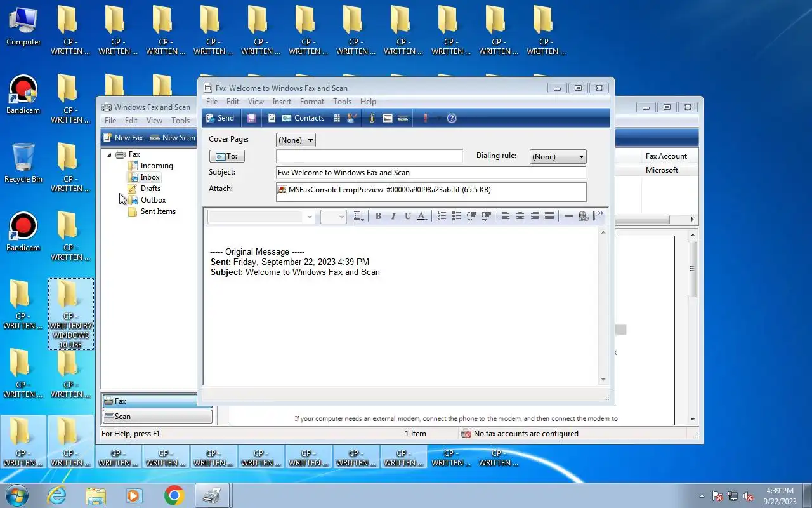Click the Fax Account column header

click(666, 156)
